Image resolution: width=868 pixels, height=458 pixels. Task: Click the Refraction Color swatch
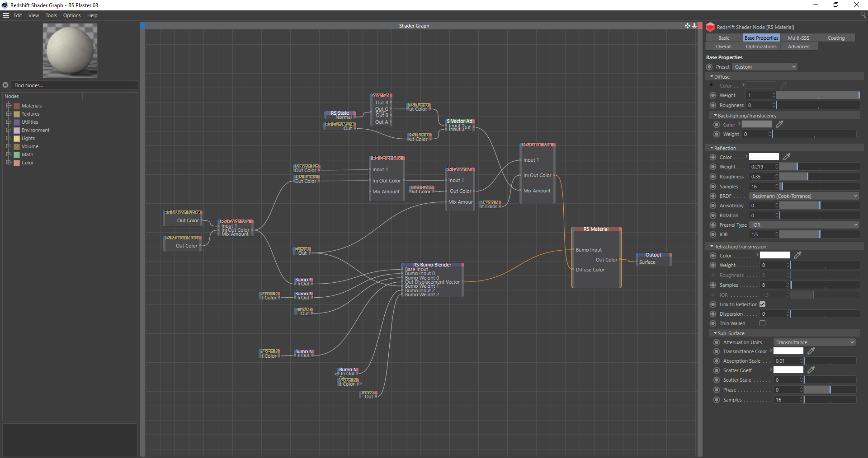pos(775,255)
